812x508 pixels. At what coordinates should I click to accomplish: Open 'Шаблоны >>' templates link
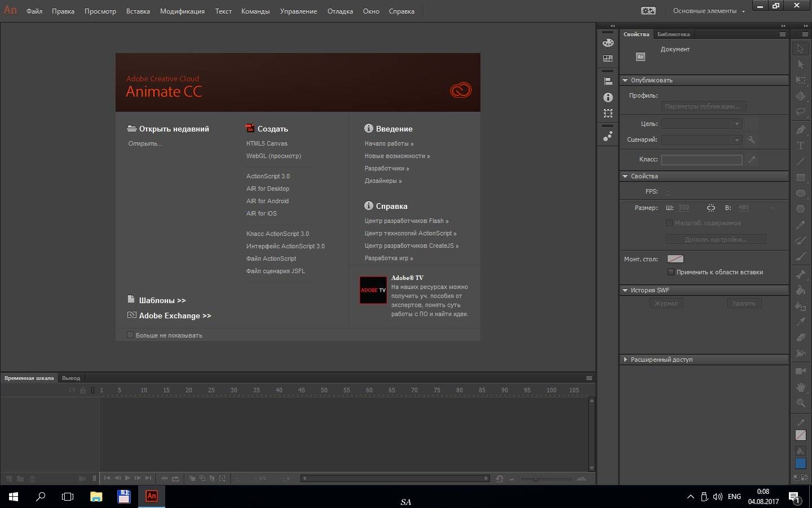point(162,300)
